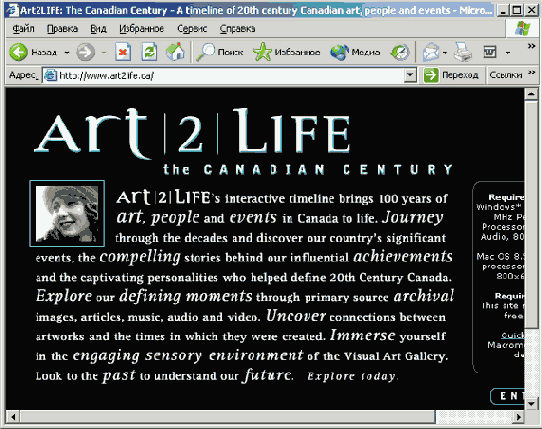Click the grey Forward arrow icon
This screenshot has height=429, width=542.
coord(85,52)
